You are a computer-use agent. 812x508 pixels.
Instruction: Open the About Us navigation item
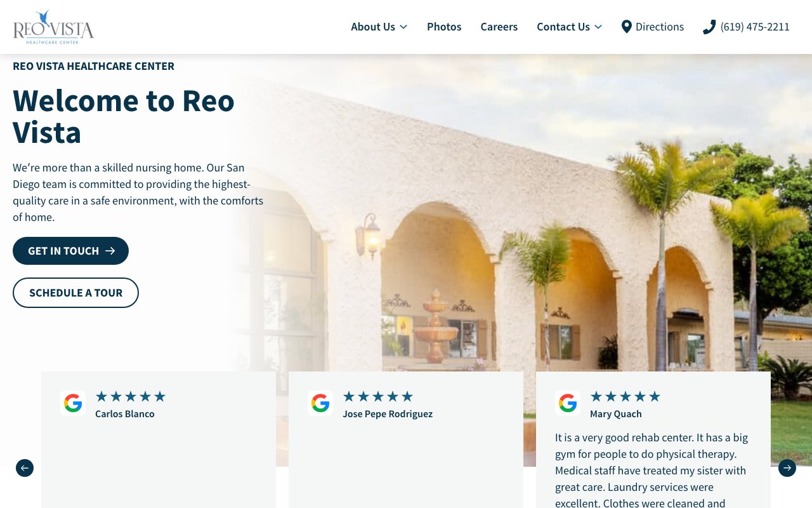(x=373, y=27)
